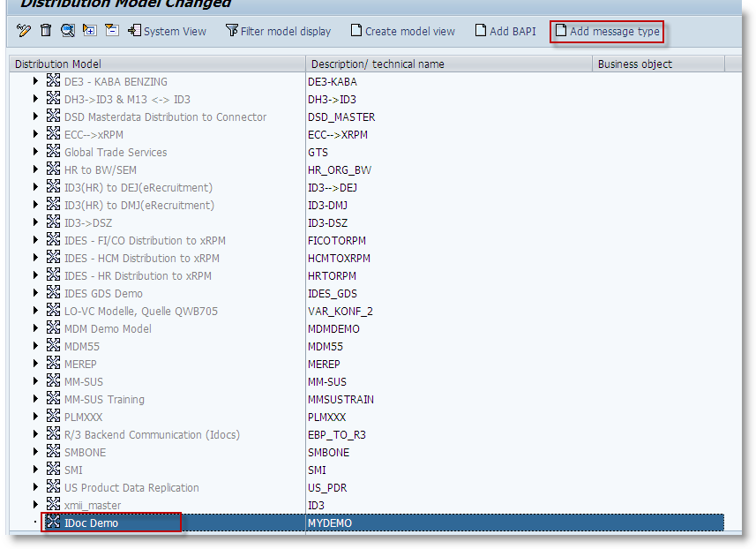Click the Expand subtree icon

click(89, 31)
